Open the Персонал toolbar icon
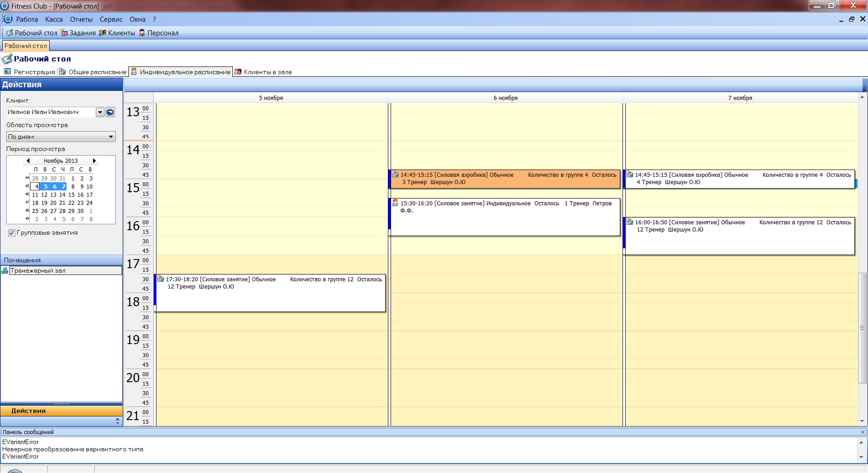This screenshot has height=473, width=868. tap(142, 33)
